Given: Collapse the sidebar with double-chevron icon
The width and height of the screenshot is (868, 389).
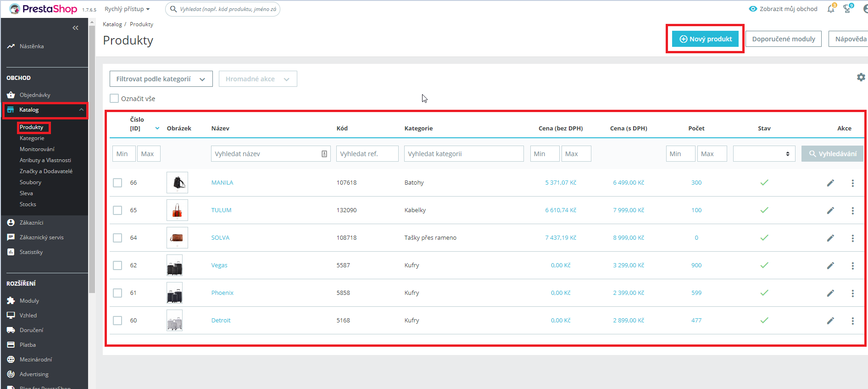Looking at the screenshot, I should [75, 28].
